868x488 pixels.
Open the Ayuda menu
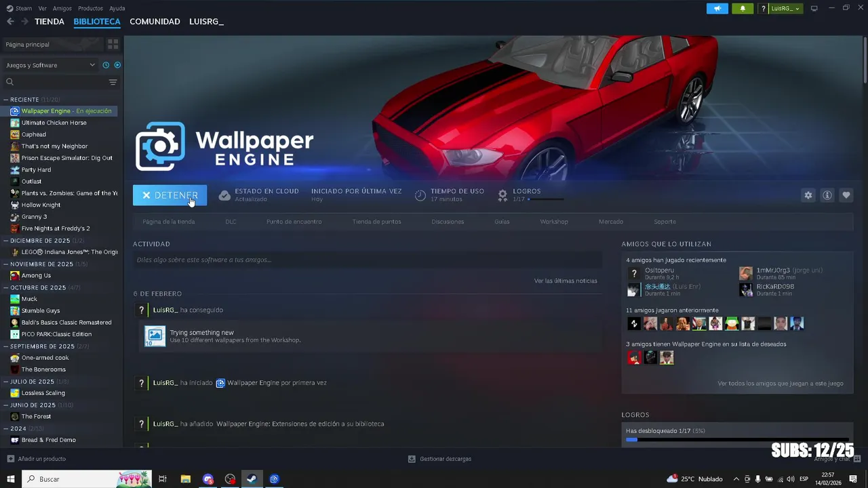[117, 8]
